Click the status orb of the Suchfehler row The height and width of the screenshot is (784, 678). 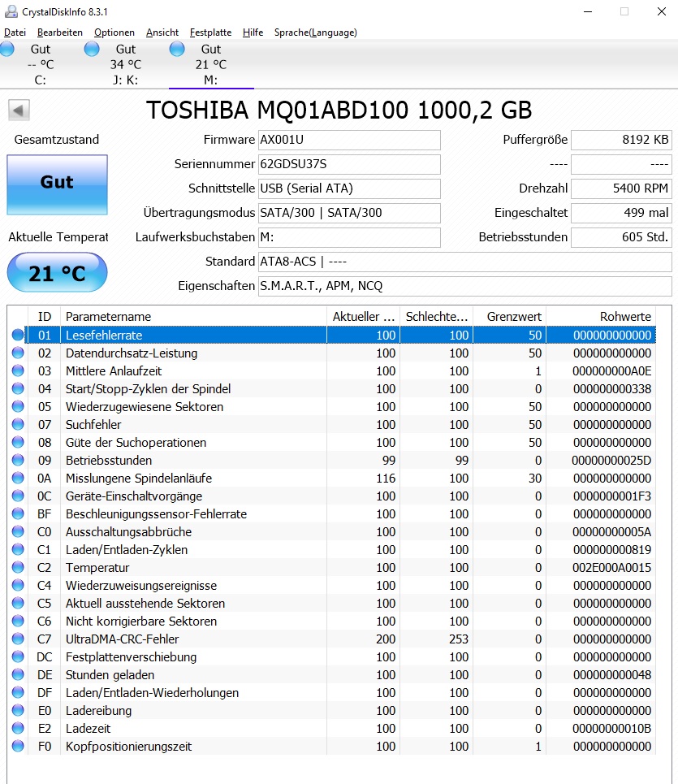pos(18,425)
